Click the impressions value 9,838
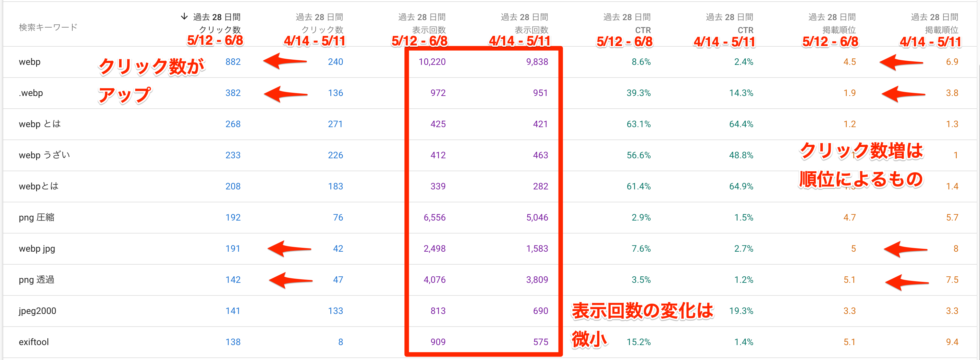The width and height of the screenshot is (980, 360). 537,62
